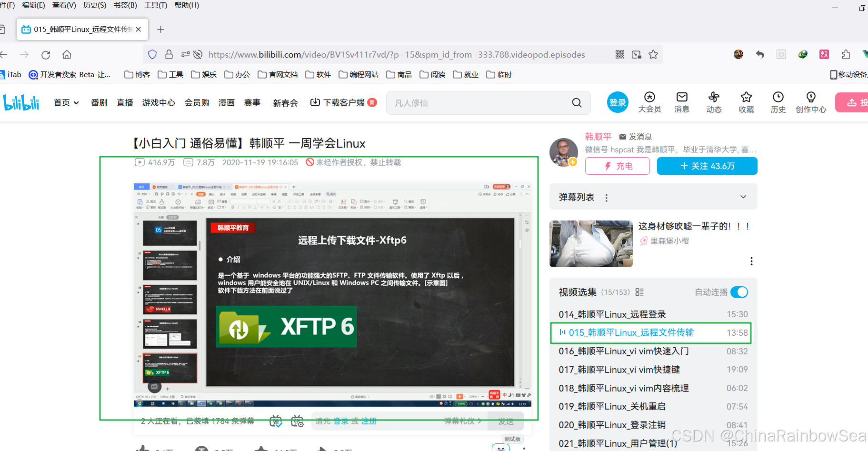868x451 pixels.
Task: Toggle the 自动连播 autoplay switch
Action: [739, 292]
